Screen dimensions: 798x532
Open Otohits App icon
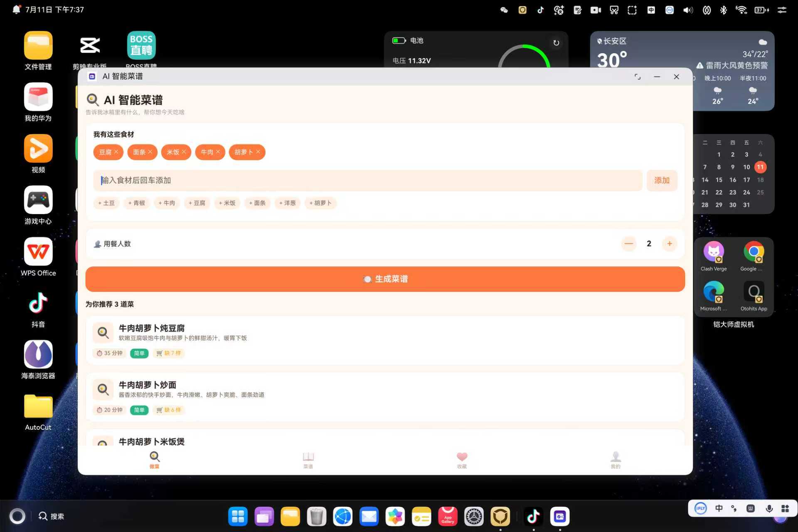(x=754, y=296)
